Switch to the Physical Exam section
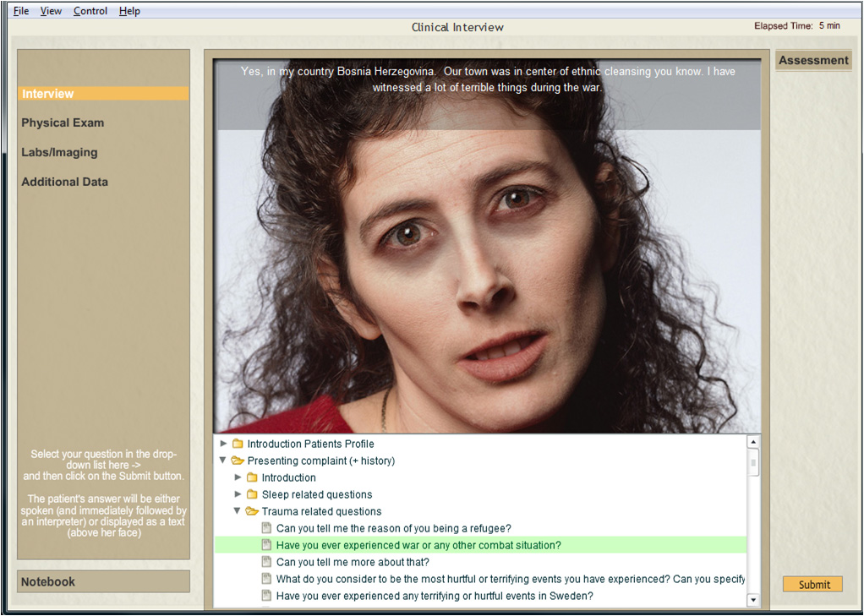Viewport: 864px width, 616px height. click(x=63, y=123)
